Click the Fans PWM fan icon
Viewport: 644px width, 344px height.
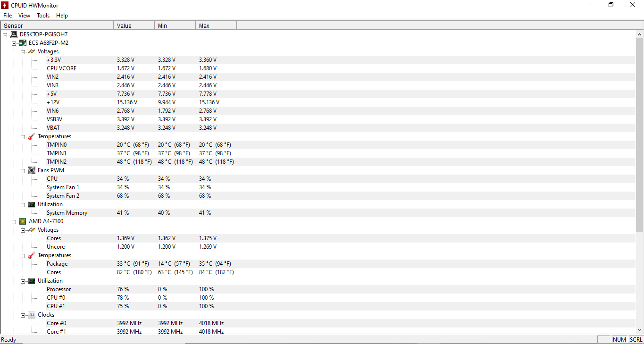(32, 170)
